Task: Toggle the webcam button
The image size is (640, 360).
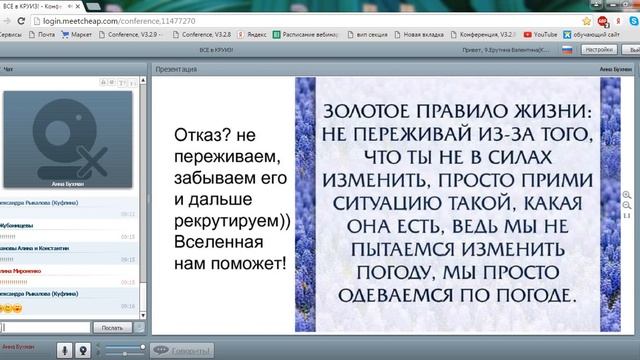Action: point(83,351)
